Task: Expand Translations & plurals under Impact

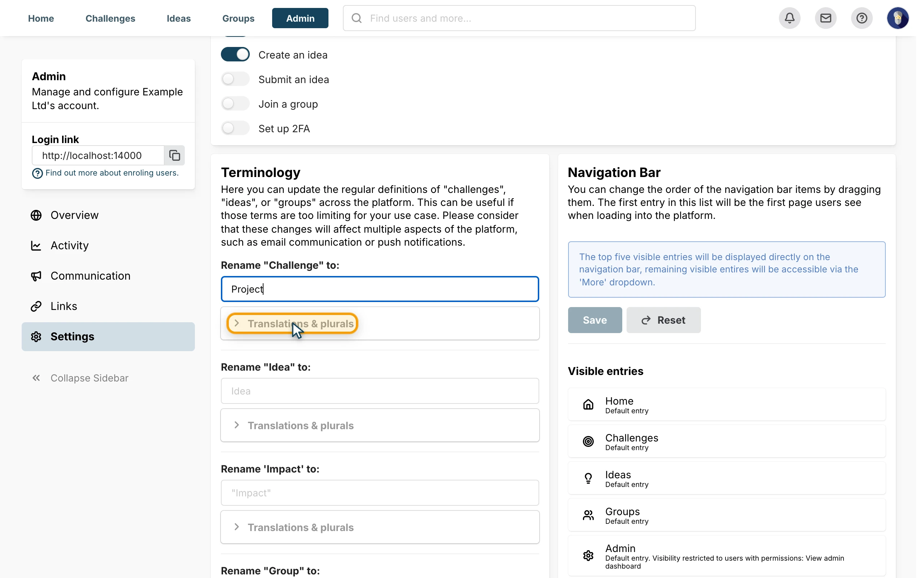Action: pos(380,527)
